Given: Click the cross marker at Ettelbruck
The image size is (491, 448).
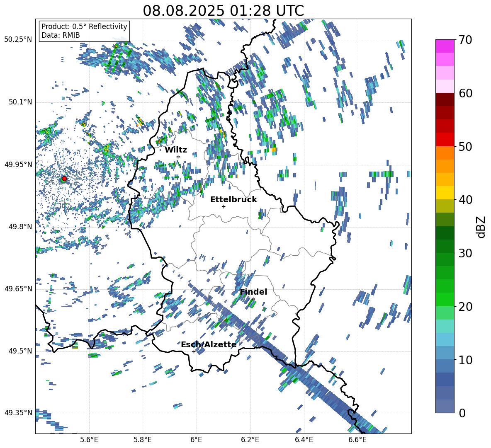Looking at the screenshot, I should coord(224,206).
